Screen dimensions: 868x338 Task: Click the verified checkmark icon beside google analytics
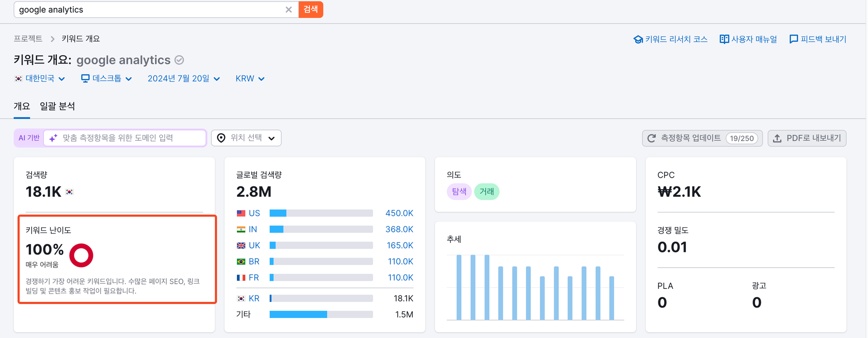click(179, 60)
